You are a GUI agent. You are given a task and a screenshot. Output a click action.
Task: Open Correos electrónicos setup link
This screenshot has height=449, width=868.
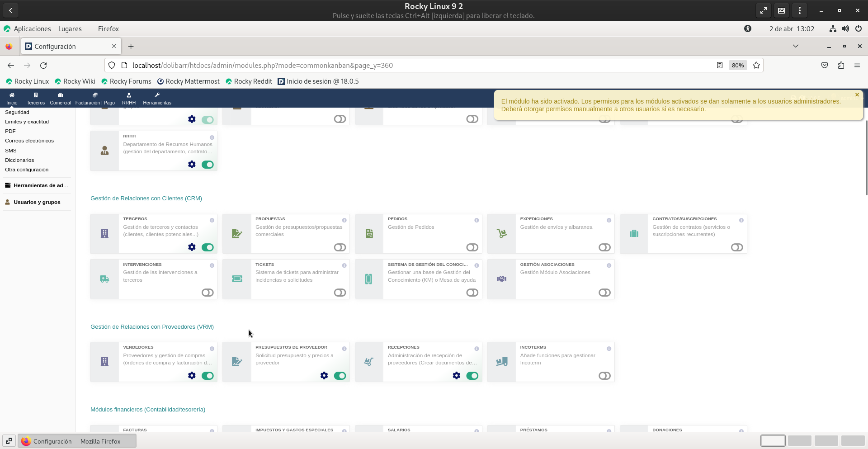click(x=29, y=141)
